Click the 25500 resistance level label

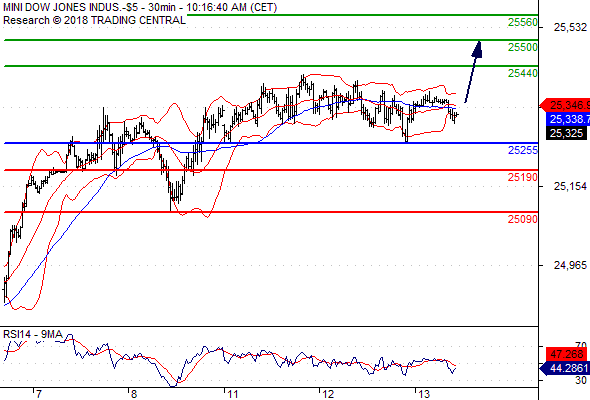pyautogui.click(x=523, y=47)
